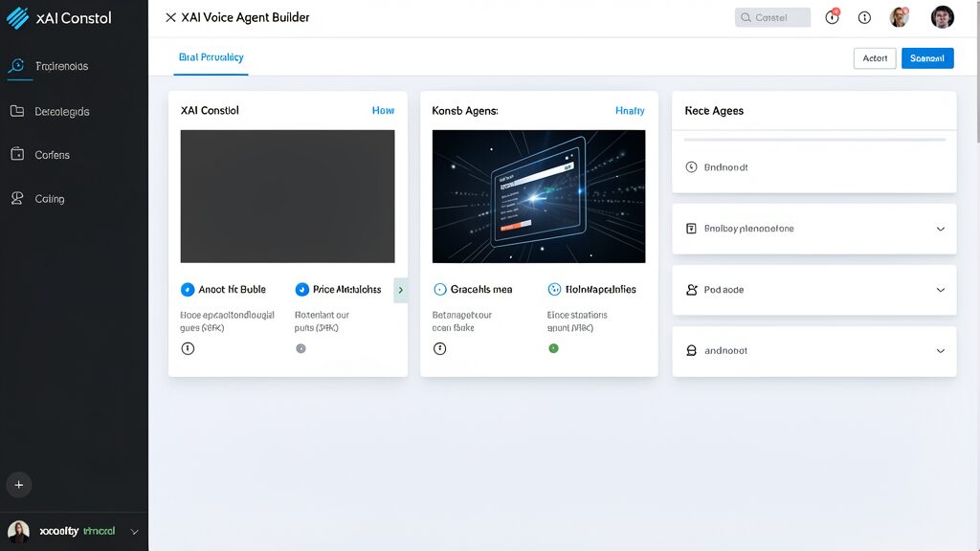Click the progress bar under Rece Agees
This screenshot has height=551, width=980.
coord(814,140)
